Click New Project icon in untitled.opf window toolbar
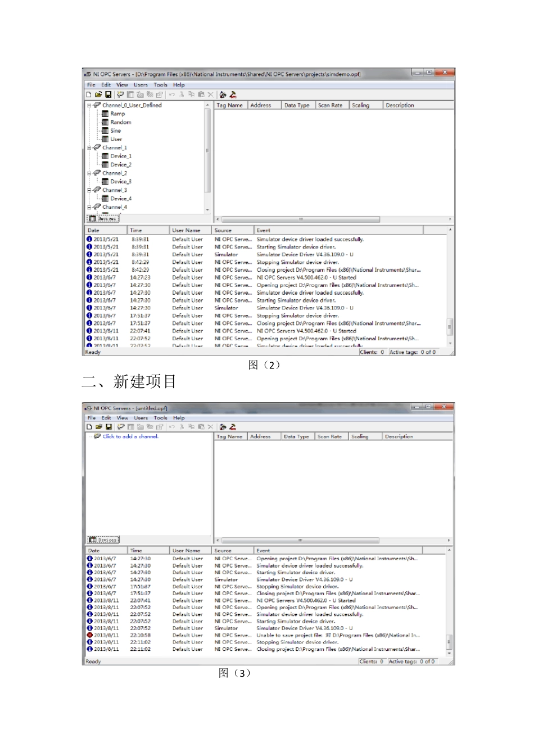The height and width of the screenshot is (756, 534). point(89,427)
